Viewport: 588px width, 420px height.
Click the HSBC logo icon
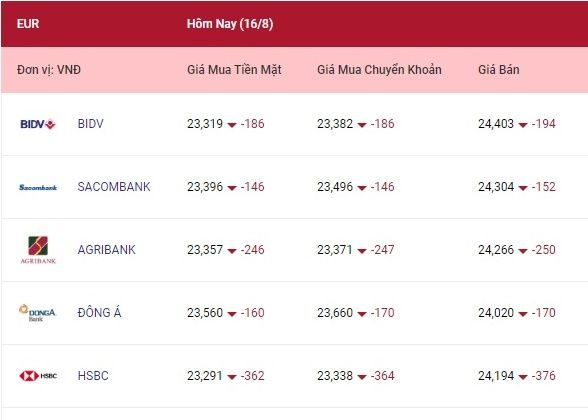[38, 376]
